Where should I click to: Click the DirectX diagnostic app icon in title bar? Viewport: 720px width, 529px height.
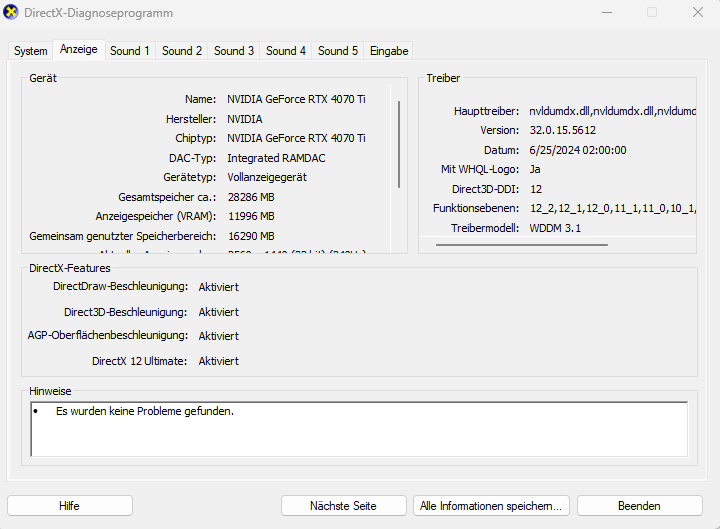[11, 12]
